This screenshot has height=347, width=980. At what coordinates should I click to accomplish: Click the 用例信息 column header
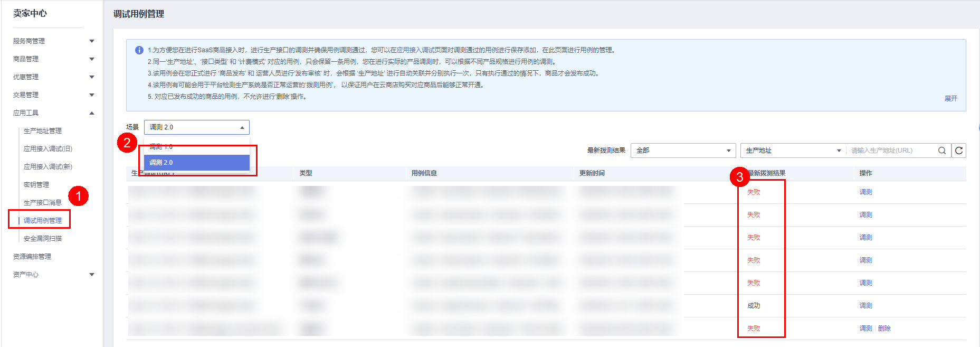coord(424,173)
